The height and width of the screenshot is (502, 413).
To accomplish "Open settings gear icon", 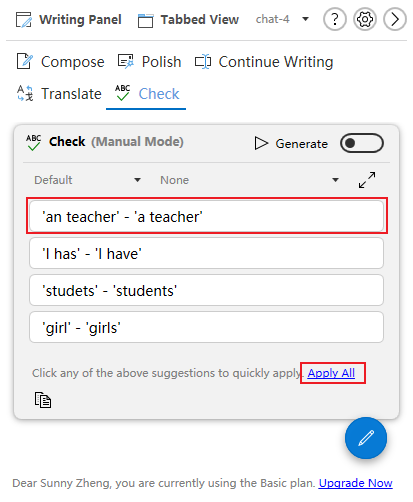I will (x=365, y=19).
